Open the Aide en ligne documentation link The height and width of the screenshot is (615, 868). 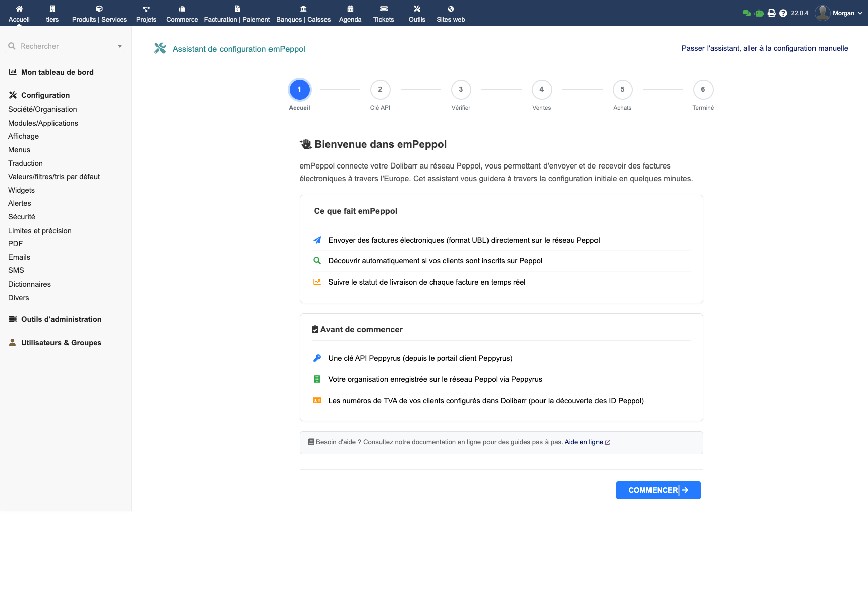[587, 442]
